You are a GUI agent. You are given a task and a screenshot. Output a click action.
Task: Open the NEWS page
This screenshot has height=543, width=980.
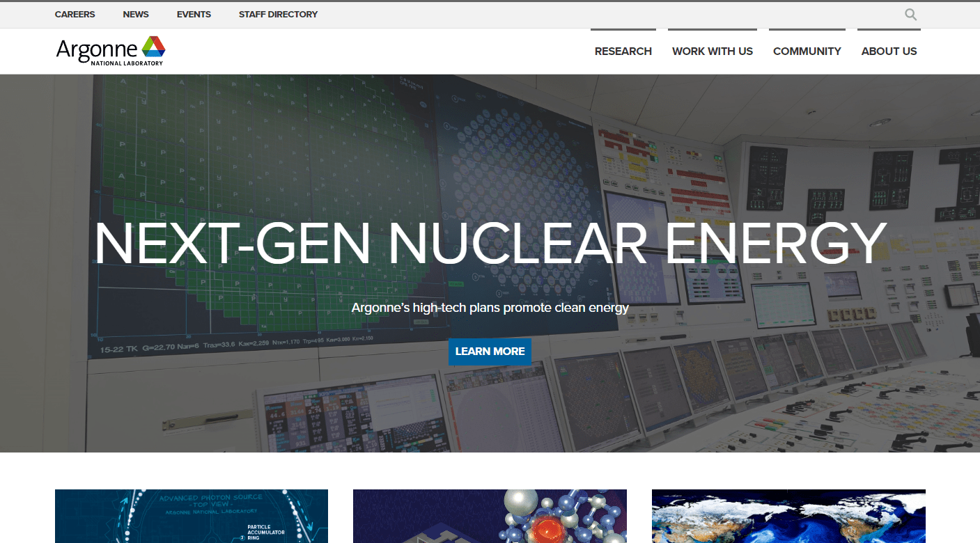135,14
